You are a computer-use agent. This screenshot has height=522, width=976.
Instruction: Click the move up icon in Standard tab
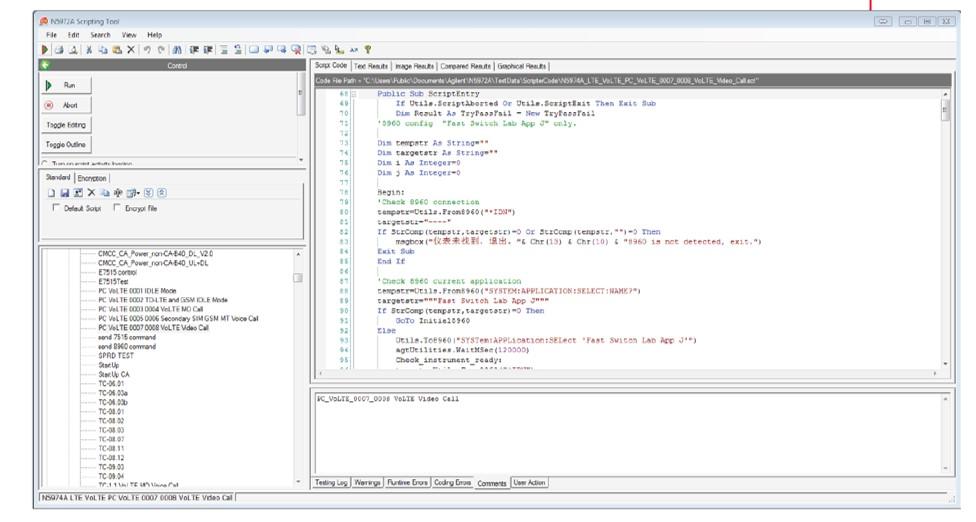[162, 193]
